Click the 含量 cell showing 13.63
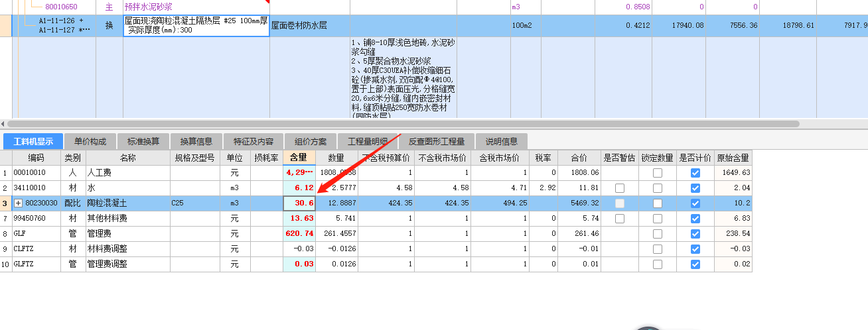The width and height of the screenshot is (868, 330). click(x=299, y=218)
